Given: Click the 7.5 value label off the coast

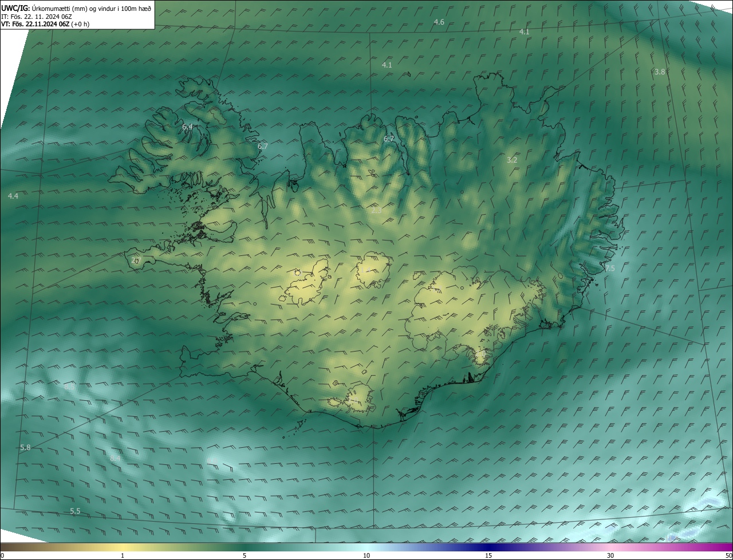Looking at the screenshot, I should click(610, 269).
